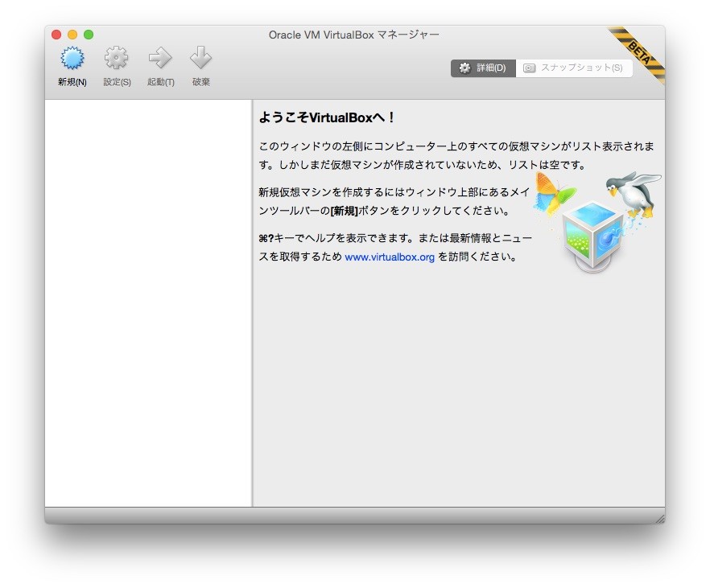Click the bold [新規] text in instructions

click(345, 212)
